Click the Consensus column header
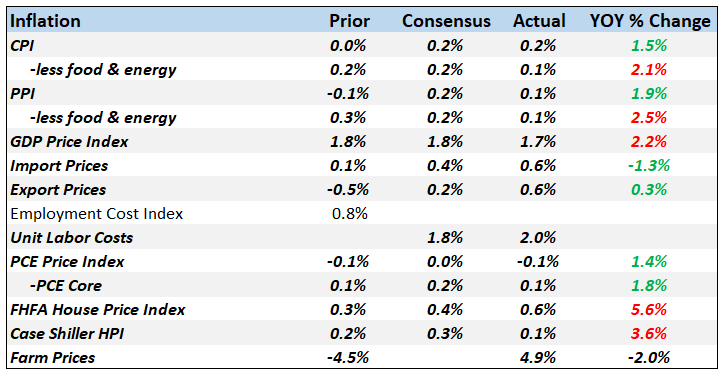 pyautogui.click(x=446, y=21)
